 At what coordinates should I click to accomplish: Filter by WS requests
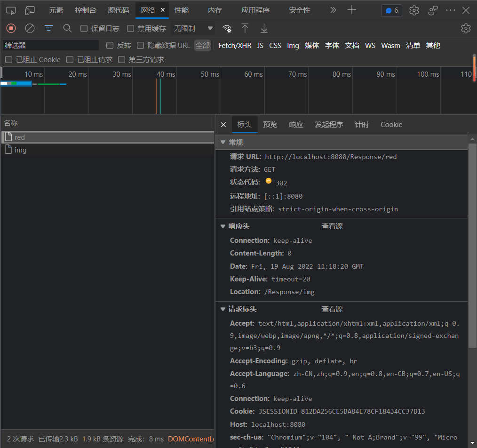coord(370,46)
